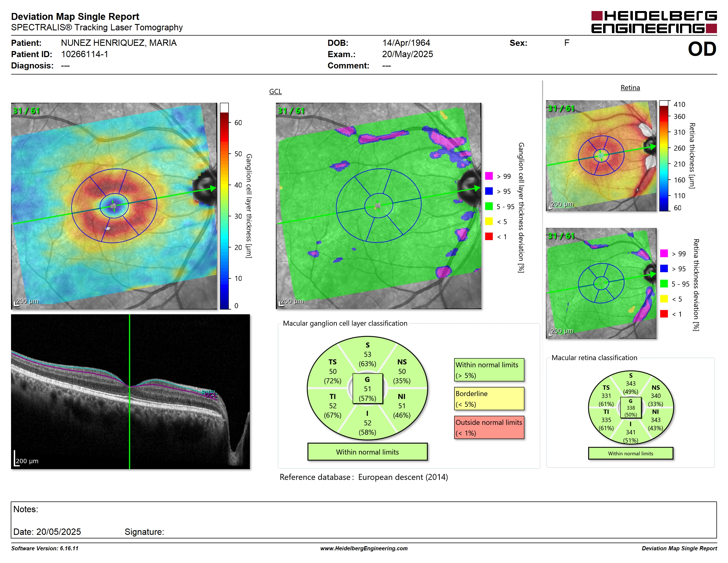Screen dimensions: 728x563
Task: Click the green vertical scan line on B-scan
Action: (129, 392)
